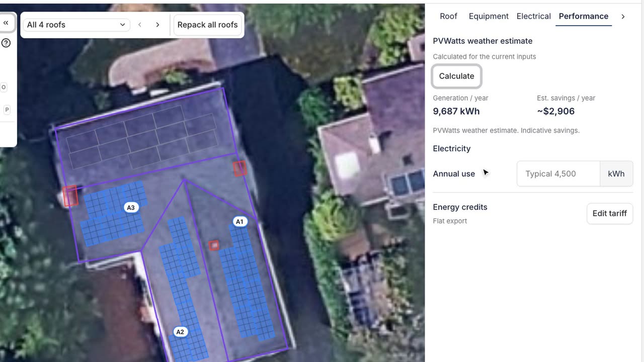Open the help question-mark icon
This screenshot has width=644, height=362.
coord(6,43)
